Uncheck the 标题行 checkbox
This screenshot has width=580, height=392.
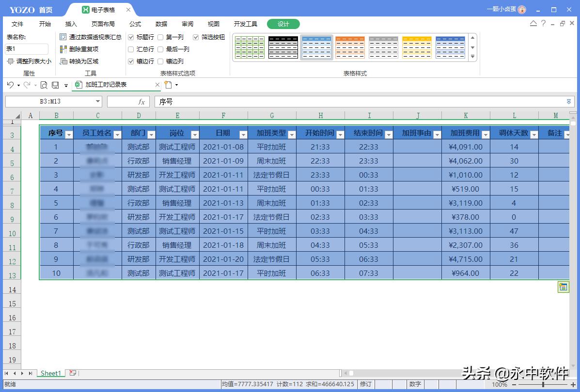pyautogui.click(x=131, y=37)
